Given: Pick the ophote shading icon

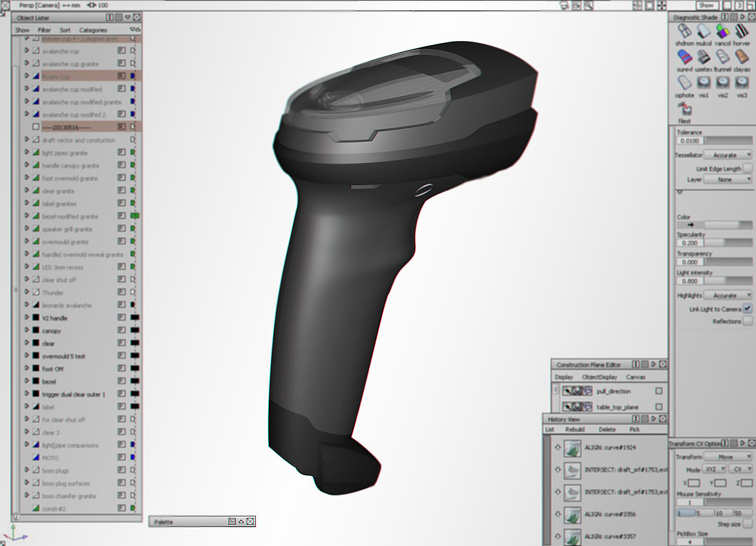Looking at the screenshot, I should click(x=684, y=83).
